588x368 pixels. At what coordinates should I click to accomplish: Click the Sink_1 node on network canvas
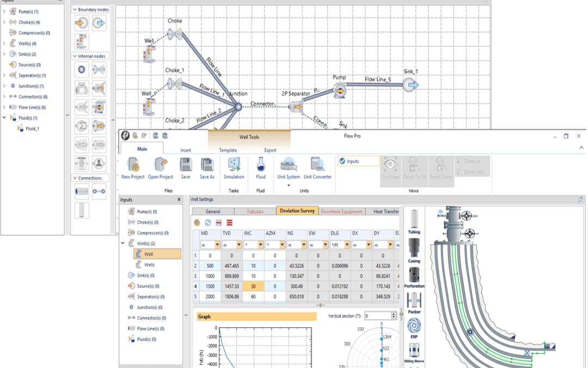[x=411, y=85]
